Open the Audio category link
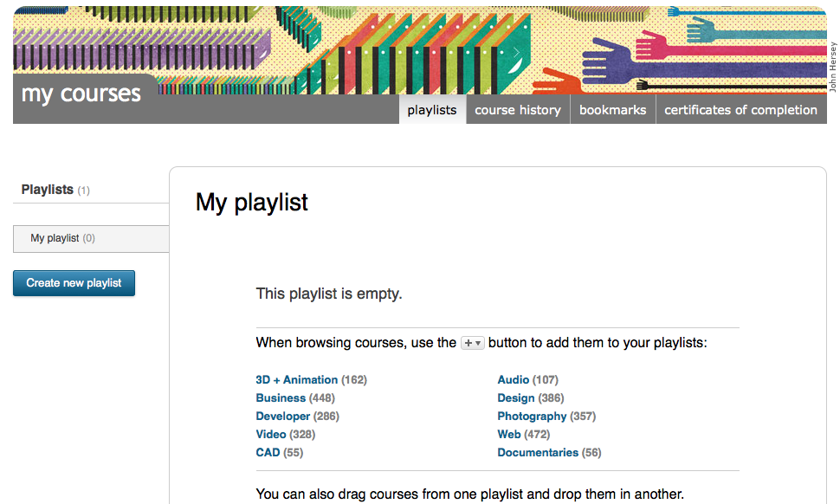This screenshot has height=504, width=840. point(513,380)
